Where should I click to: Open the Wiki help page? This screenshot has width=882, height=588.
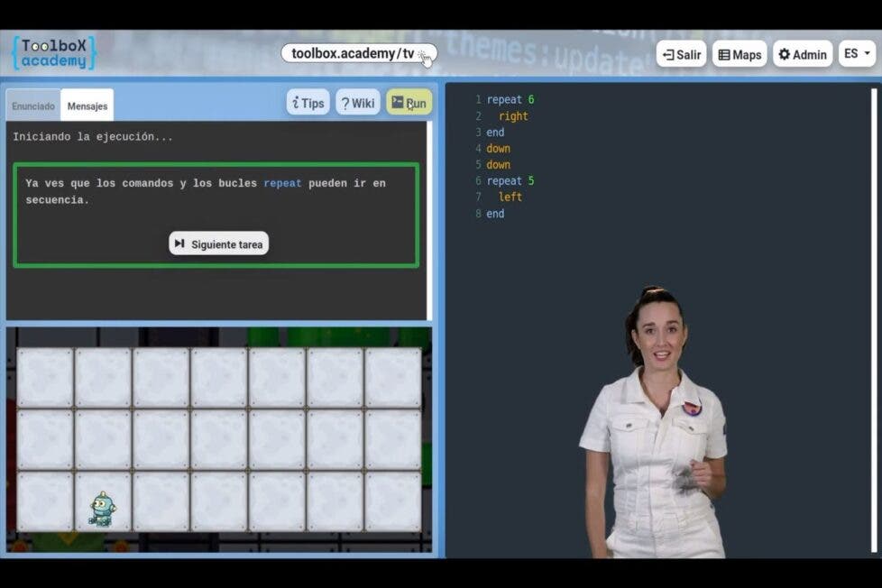357,103
